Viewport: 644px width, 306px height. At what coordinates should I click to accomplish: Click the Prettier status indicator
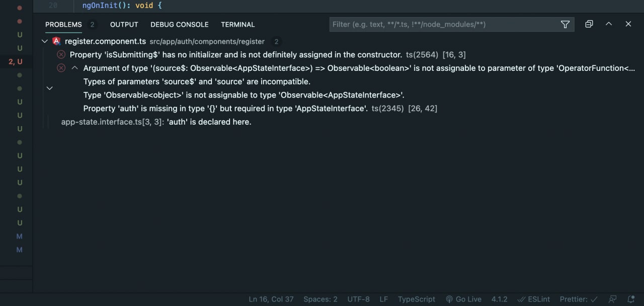point(579,299)
